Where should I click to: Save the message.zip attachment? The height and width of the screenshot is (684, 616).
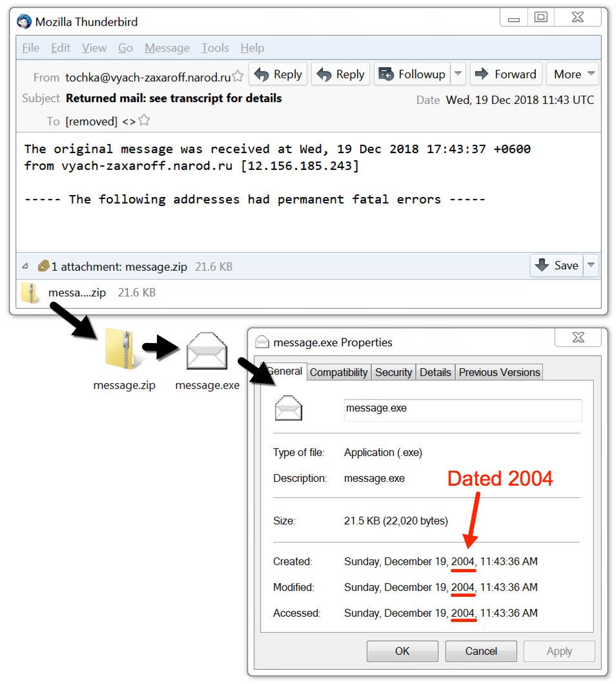click(x=557, y=265)
